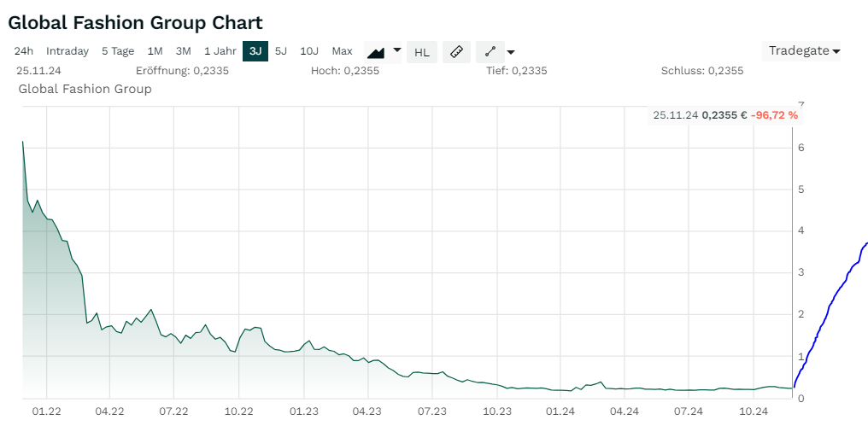Click the 10.22 x-axis date marker
The image size is (868, 426).
238,411
